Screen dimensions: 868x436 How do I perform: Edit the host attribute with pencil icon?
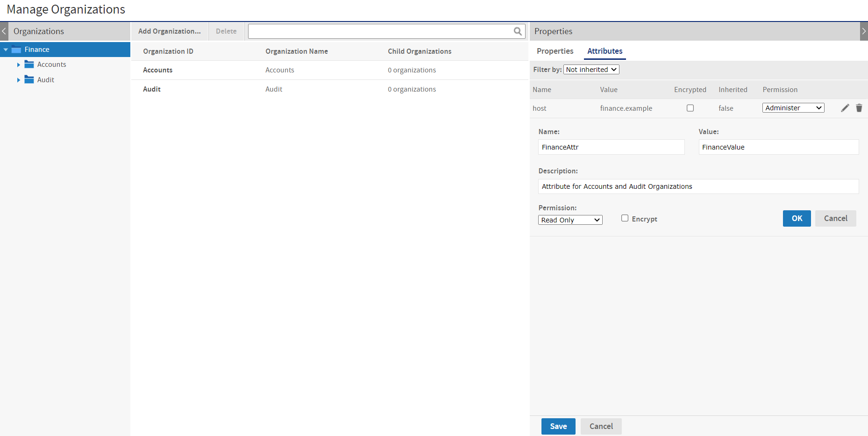coord(845,108)
